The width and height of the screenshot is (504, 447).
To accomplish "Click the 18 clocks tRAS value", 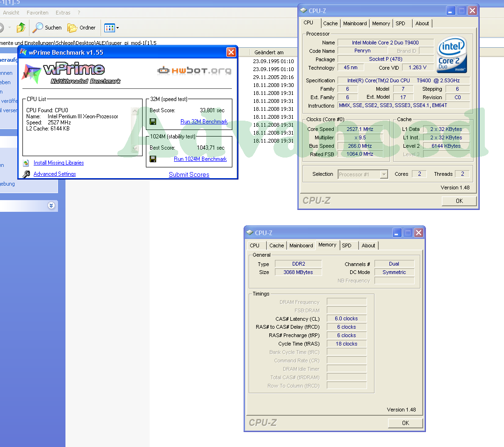I will point(346,344).
